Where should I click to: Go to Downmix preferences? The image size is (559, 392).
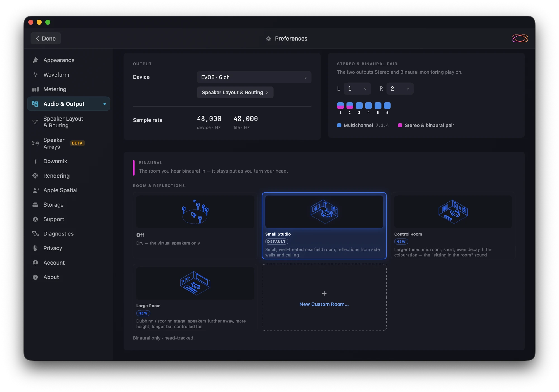[x=68, y=161]
